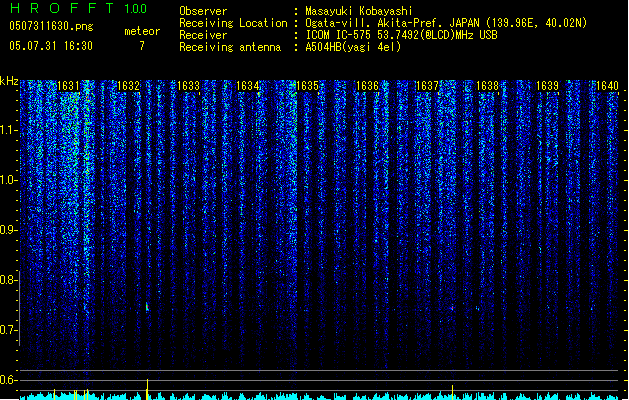Click the Observer label
This screenshot has width=629, height=400.
(x=203, y=11)
